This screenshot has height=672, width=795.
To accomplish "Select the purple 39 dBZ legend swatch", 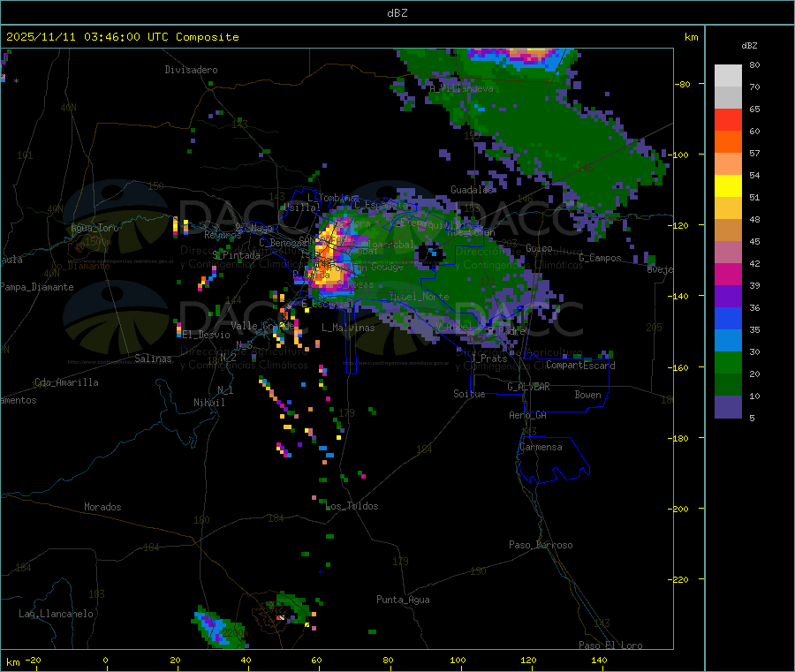I will 728,297.
